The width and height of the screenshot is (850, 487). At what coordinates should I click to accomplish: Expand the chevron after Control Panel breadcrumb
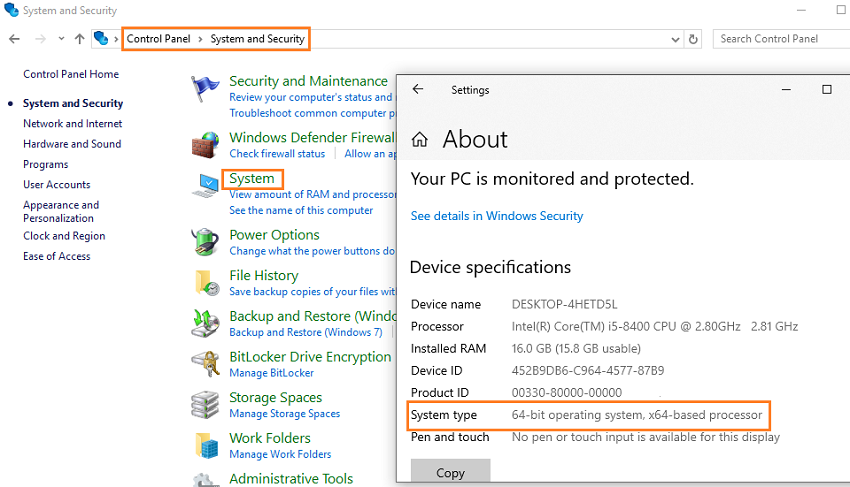(200, 39)
